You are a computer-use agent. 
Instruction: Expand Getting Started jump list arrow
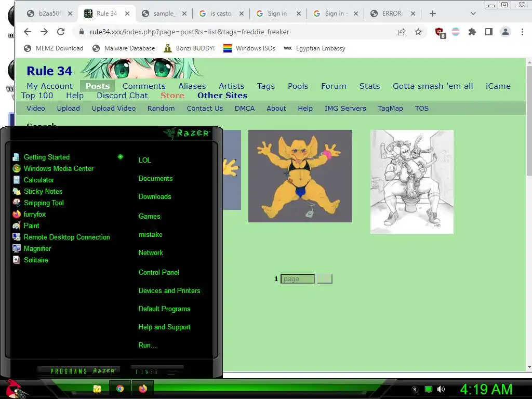(121, 157)
